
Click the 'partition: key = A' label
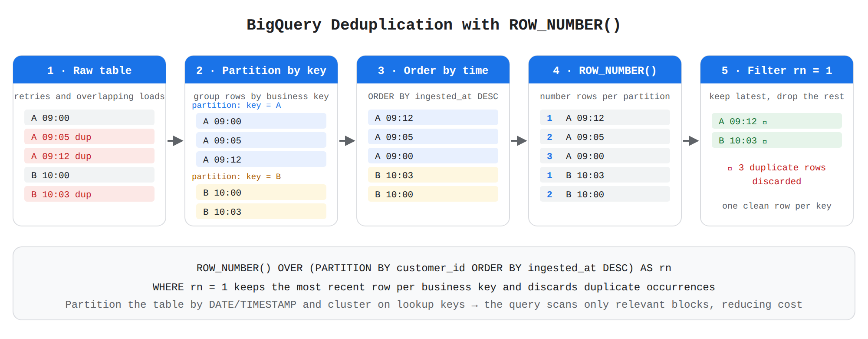237,105
